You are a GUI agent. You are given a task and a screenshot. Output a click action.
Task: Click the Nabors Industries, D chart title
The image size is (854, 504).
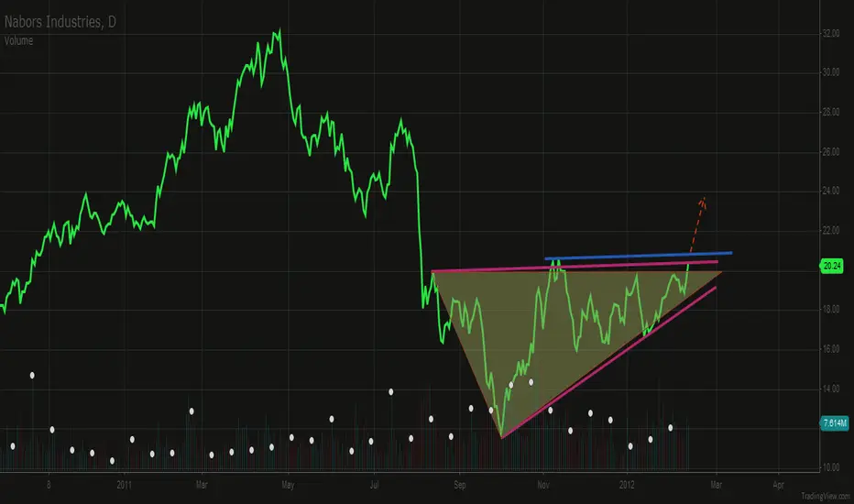tap(60, 22)
